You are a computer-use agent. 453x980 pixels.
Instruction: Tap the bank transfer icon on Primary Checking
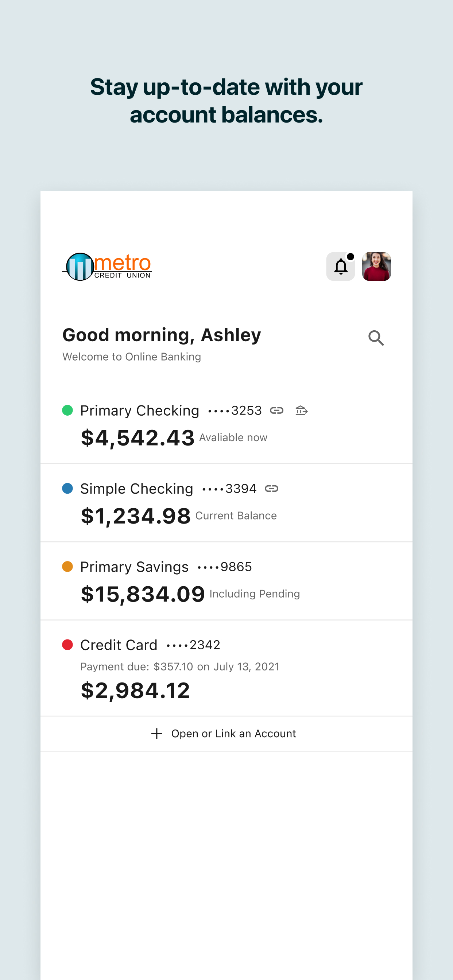(x=302, y=411)
